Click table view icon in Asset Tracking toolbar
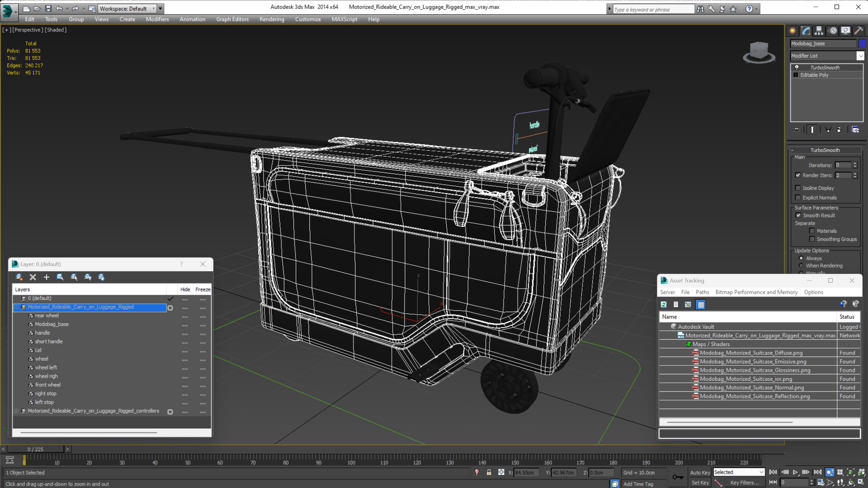This screenshot has width=868, height=488. (701, 304)
